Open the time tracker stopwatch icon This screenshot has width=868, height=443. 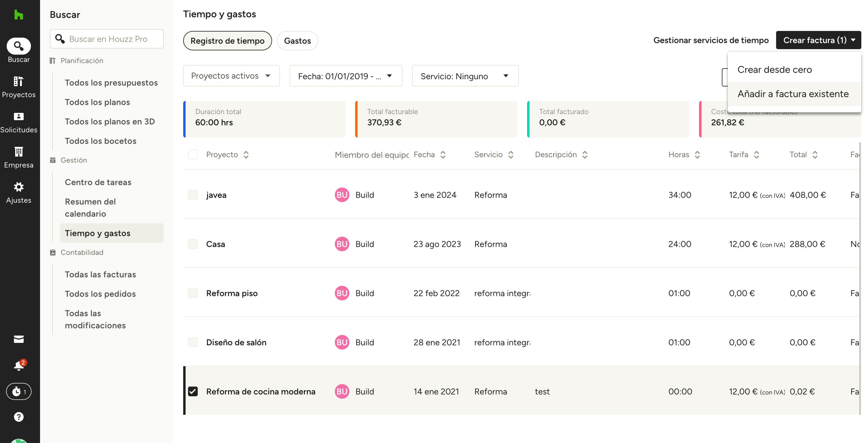19,391
